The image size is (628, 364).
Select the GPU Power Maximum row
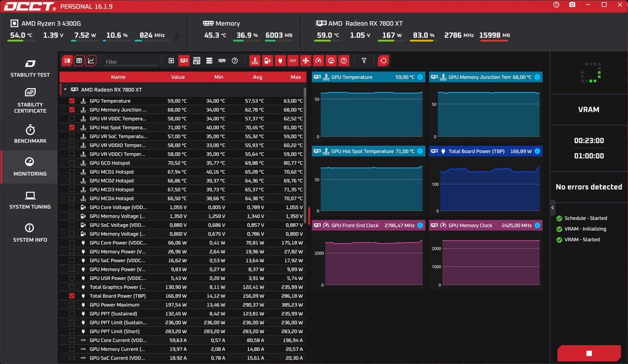[x=183, y=305]
